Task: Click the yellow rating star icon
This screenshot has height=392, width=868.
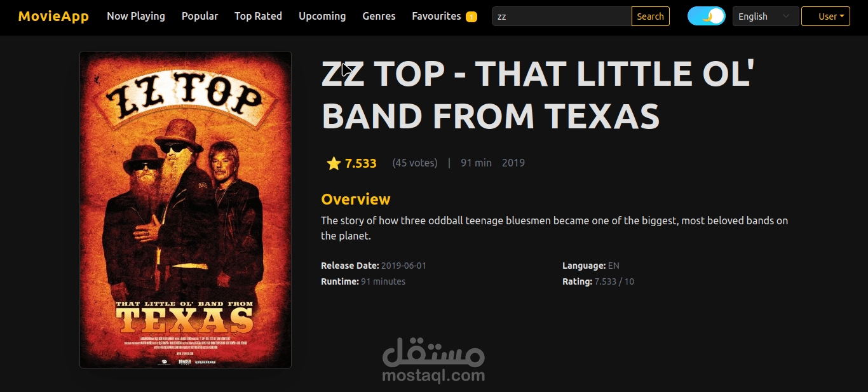Action: pyautogui.click(x=334, y=163)
